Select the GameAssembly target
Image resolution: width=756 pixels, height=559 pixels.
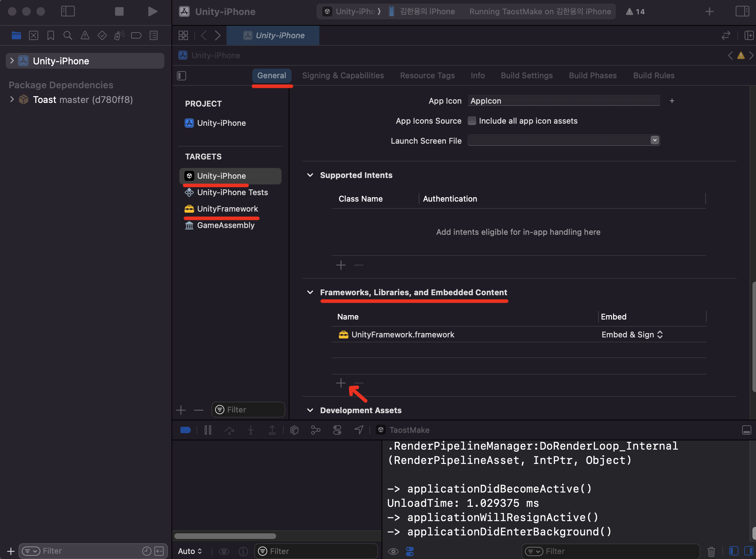coord(230,225)
